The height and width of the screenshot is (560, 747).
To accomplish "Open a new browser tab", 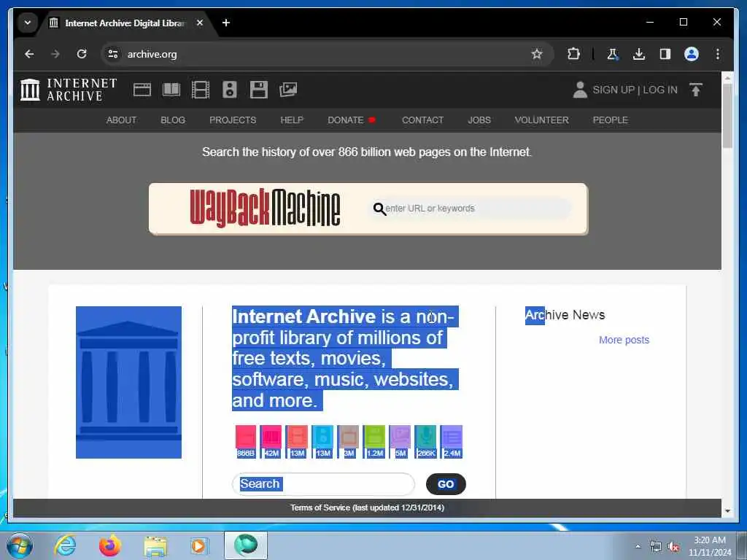I will 226,23.
